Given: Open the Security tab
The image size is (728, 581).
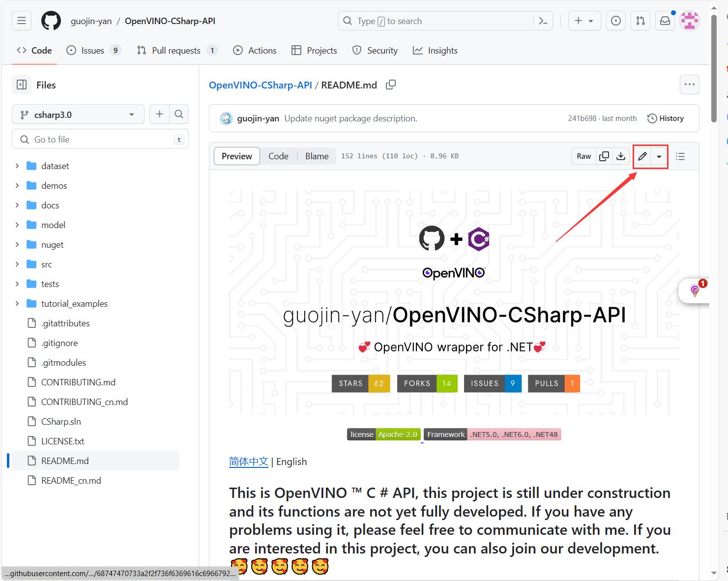Looking at the screenshot, I should 375,50.
